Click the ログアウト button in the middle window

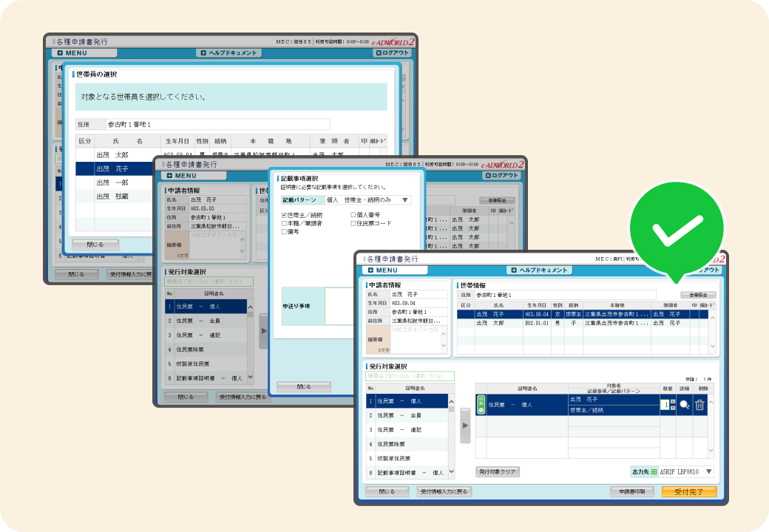click(x=502, y=175)
